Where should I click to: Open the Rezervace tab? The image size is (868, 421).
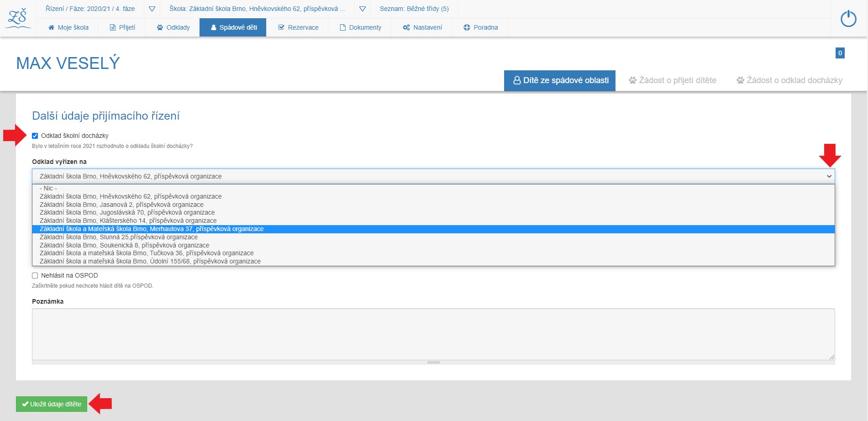[298, 27]
